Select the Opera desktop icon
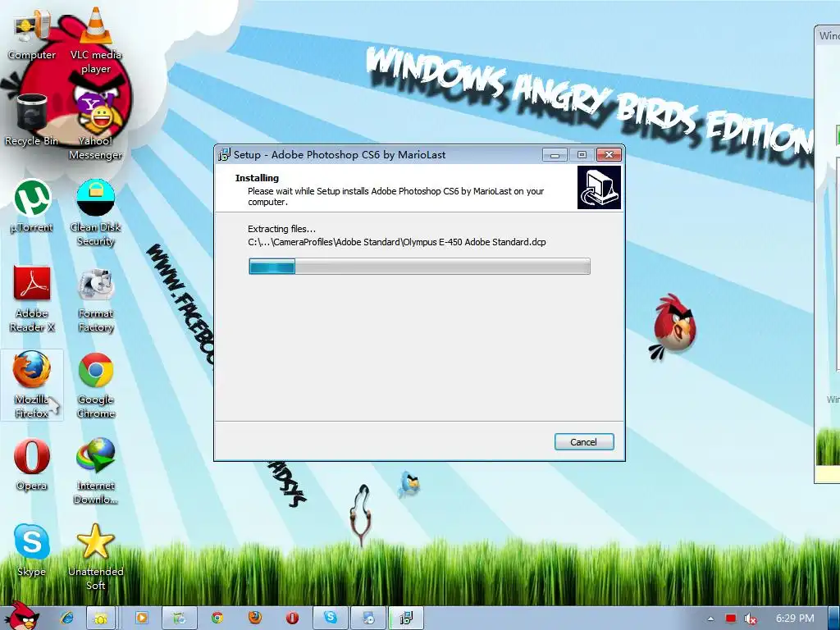The height and width of the screenshot is (630, 840). (32, 465)
